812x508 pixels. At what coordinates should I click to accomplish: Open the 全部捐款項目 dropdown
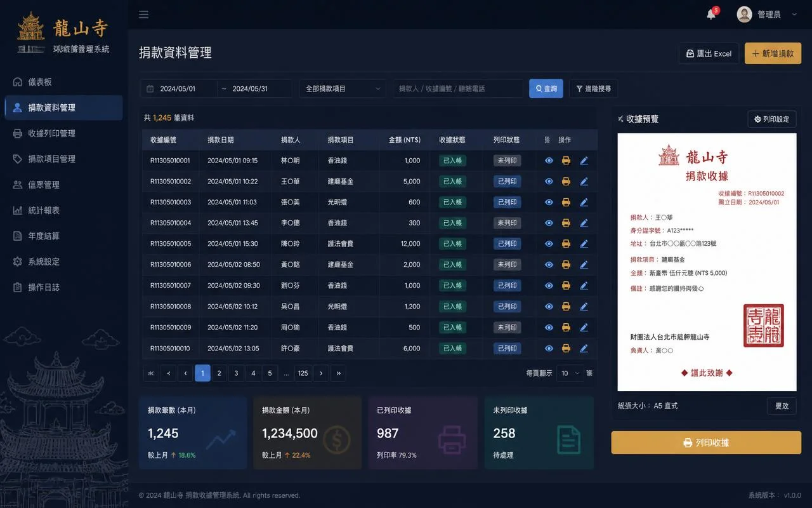(x=343, y=89)
